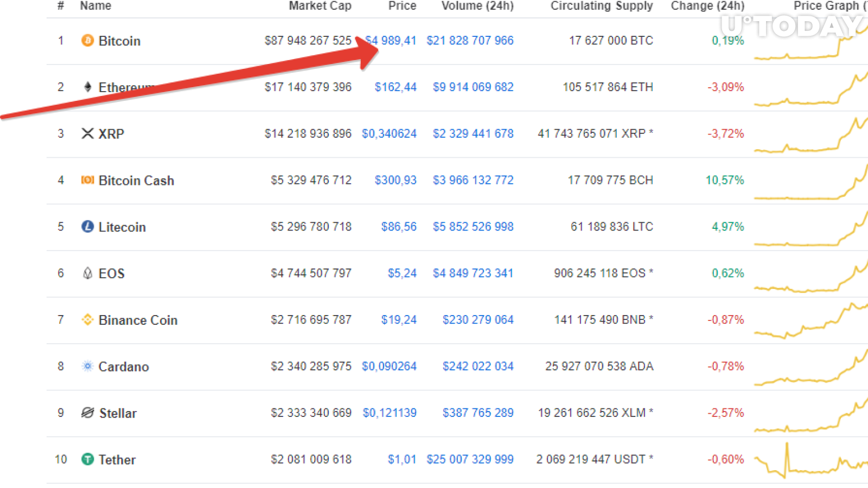Click Tether price $1,01
This screenshot has width=868, height=488.
click(x=402, y=460)
